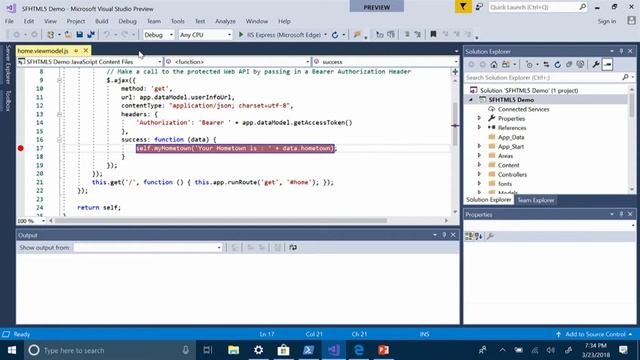Click Sync with Active Document icon
This screenshot has height=360, width=640.
tap(546, 64)
